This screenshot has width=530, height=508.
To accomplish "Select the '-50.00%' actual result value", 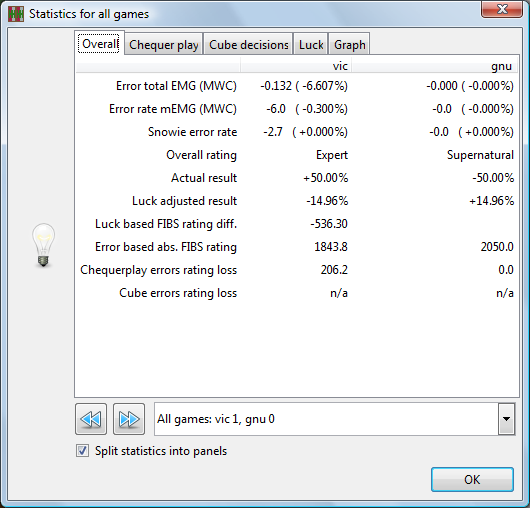I will tap(493, 178).
